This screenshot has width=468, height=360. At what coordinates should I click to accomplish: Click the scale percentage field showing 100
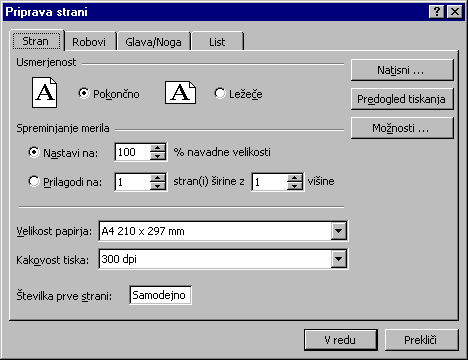point(133,152)
